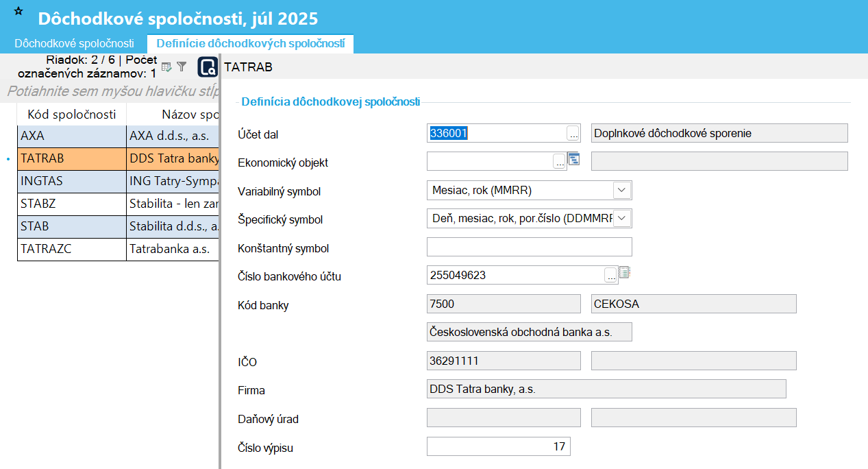Click the Konštantný symbol input field
868x469 pixels.
click(x=529, y=247)
